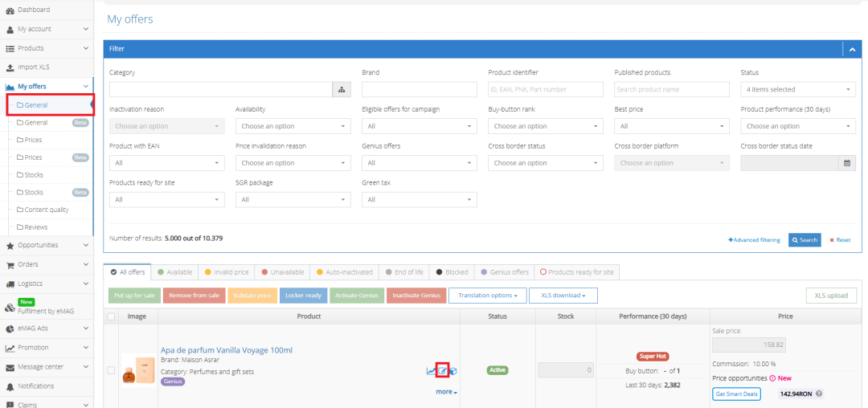The image size is (868, 408).
Task: Click the XLS upload button
Action: 831,296
